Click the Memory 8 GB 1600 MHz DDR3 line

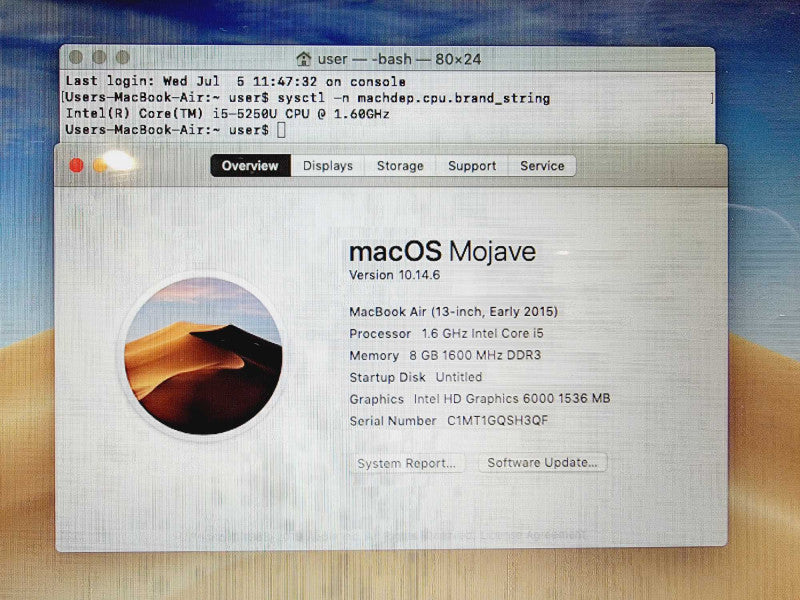pyautogui.click(x=445, y=356)
